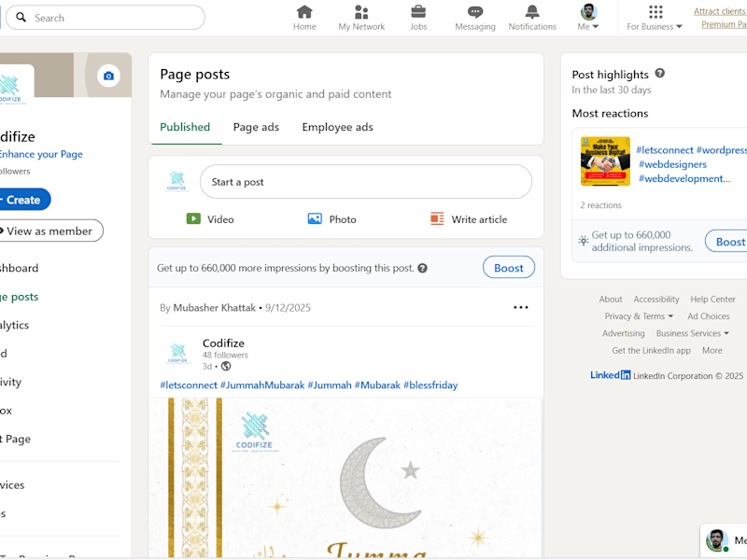Click the help icon beside Post highlights

click(660, 74)
